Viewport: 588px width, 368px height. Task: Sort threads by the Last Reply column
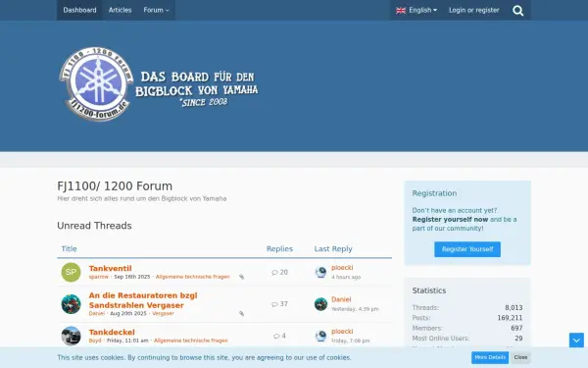(x=333, y=248)
